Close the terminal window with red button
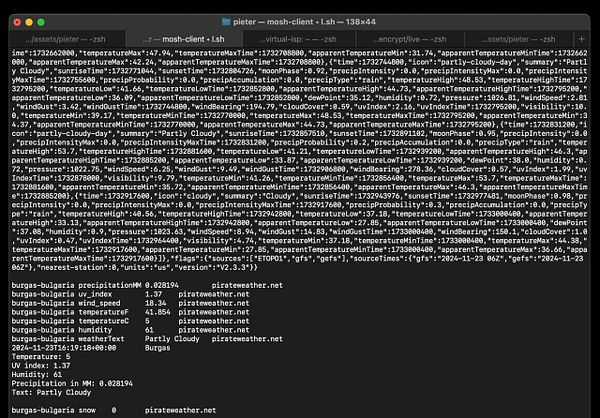The height and width of the screenshot is (418, 600). pos(17,22)
